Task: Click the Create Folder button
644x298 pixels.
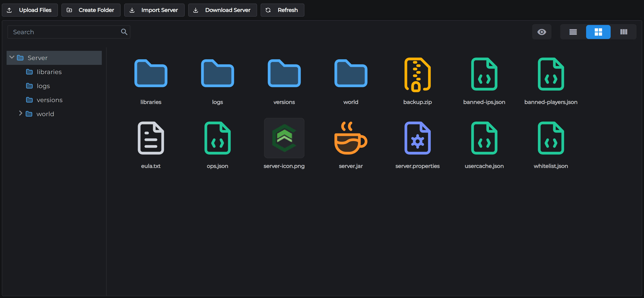Action: click(x=91, y=10)
